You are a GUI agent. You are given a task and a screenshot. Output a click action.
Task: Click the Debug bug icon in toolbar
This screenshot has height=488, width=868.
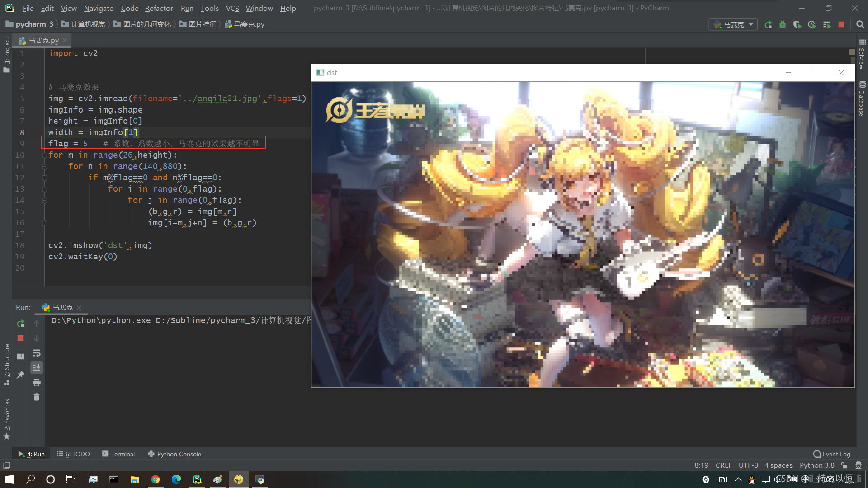pyautogui.click(x=783, y=25)
